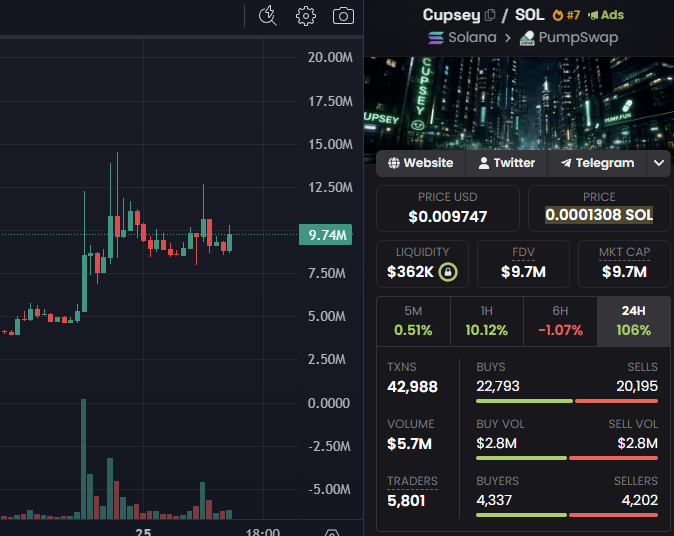
Task: Click the 0.0001308 SOL price value
Action: pyautogui.click(x=599, y=214)
